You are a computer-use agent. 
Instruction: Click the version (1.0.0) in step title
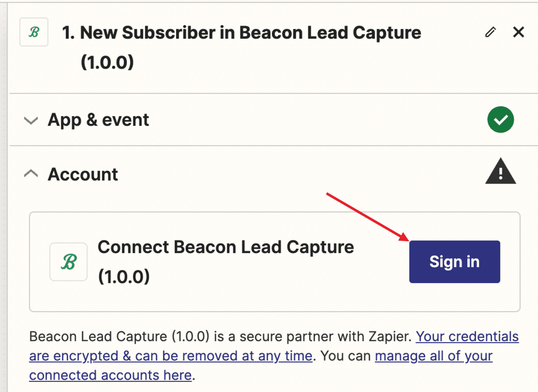pos(107,62)
